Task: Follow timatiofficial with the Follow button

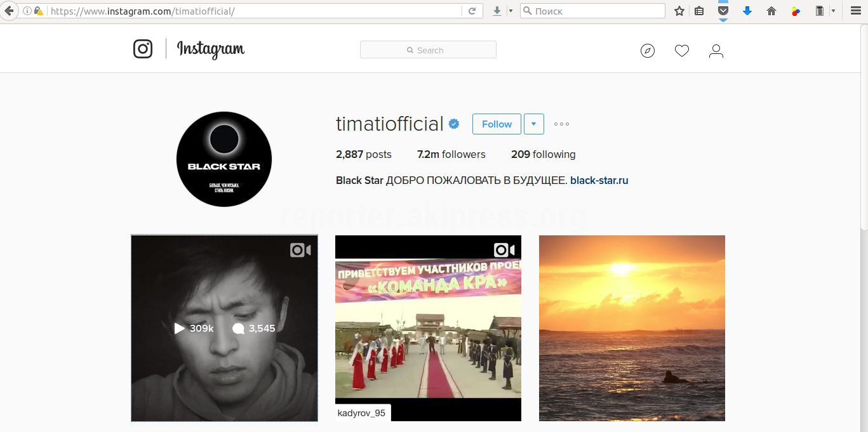Action: (497, 124)
